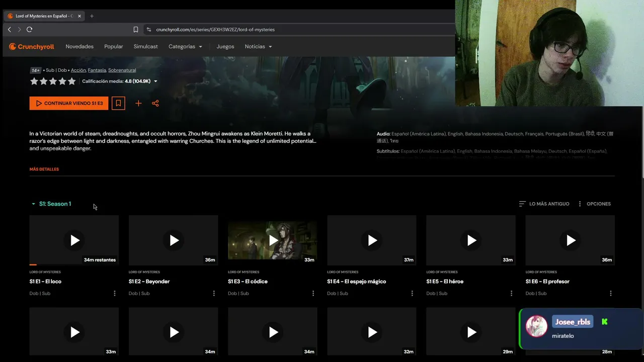Play episode S1 E6 thumbnail
Viewport: 644px width, 362px height.
tap(570, 240)
